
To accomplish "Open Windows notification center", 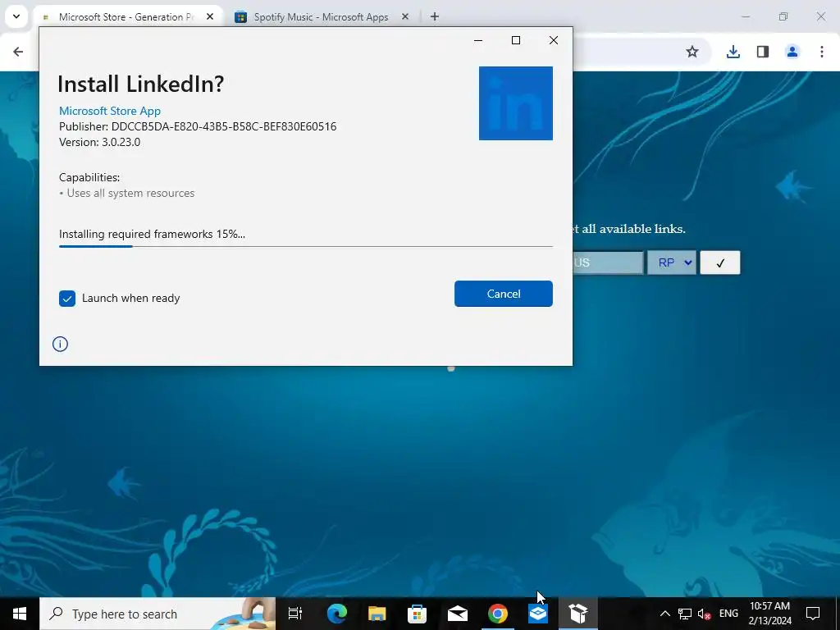I will [813, 614].
